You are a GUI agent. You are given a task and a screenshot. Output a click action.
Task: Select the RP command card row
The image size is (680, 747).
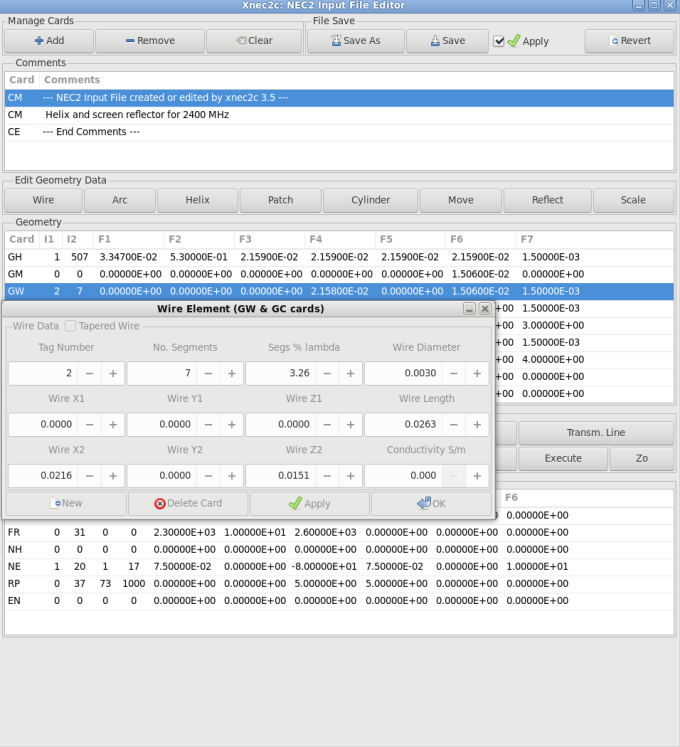pos(339,584)
